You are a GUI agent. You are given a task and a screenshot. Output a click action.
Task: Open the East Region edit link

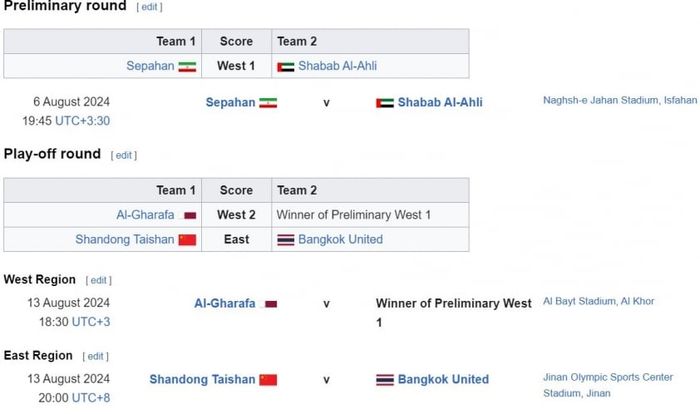95,356
